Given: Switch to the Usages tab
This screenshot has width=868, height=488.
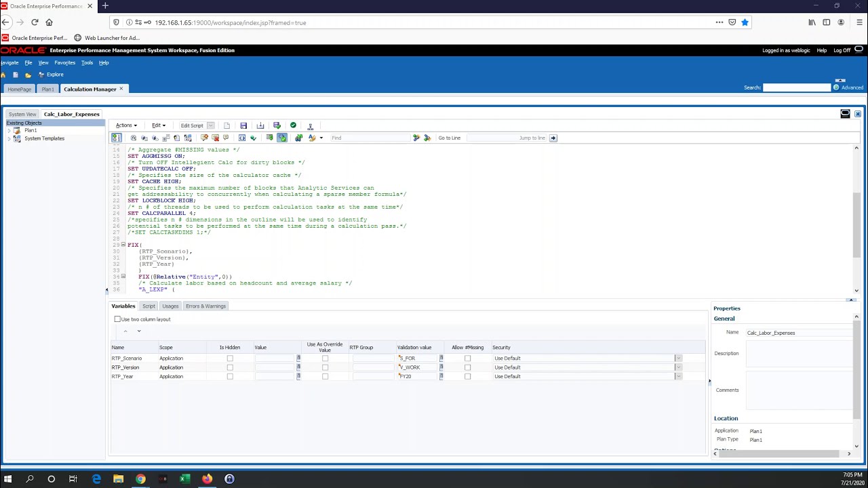Looking at the screenshot, I should pos(170,306).
